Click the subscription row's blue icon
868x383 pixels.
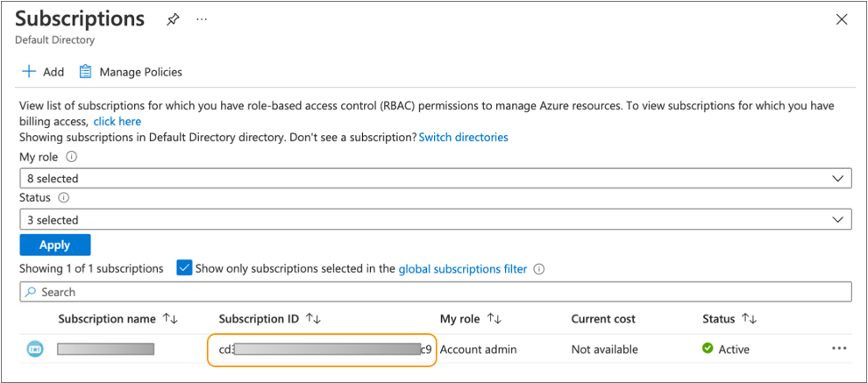click(x=35, y=349)
